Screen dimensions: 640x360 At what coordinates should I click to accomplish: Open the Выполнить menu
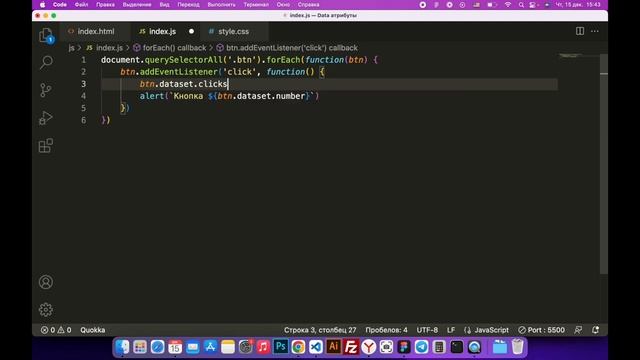pyautogui.click(x=222, y=4)
